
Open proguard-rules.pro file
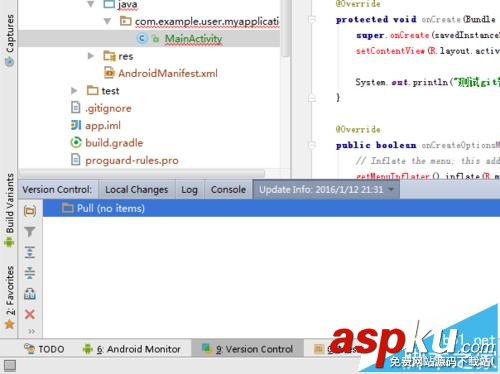coord(132,160)
